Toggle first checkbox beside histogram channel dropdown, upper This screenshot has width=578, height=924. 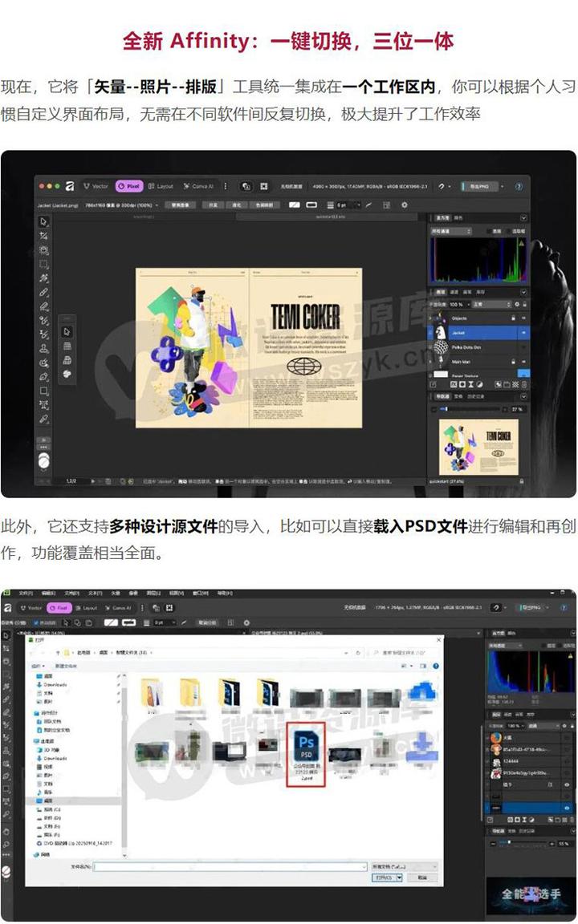(489, 232)
